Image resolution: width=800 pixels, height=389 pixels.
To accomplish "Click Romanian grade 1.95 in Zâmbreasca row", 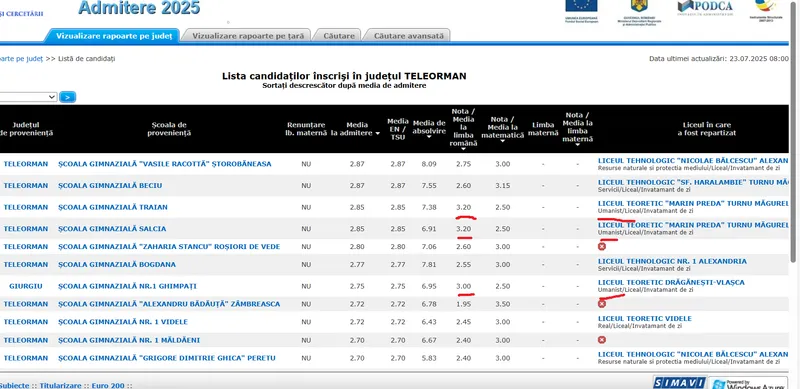I will point(463,304).
